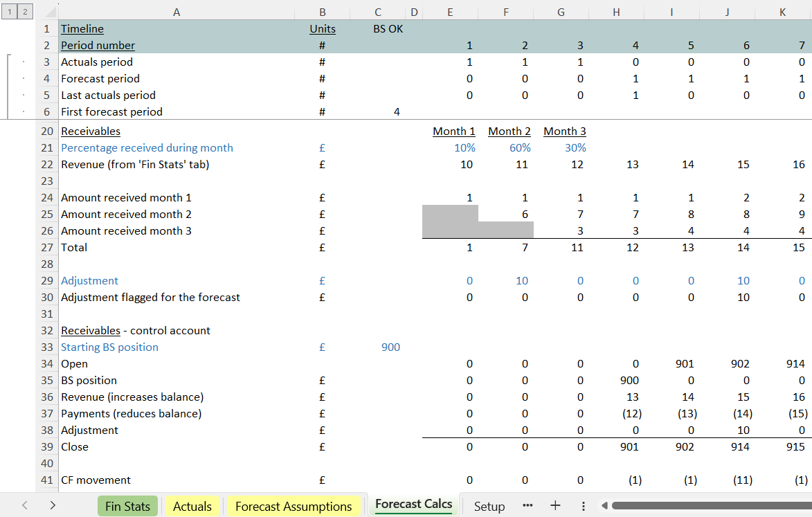Collapse outline to level 1
Image resolution: width=812 pixels, height=517 pixels.
click(10, 12)
